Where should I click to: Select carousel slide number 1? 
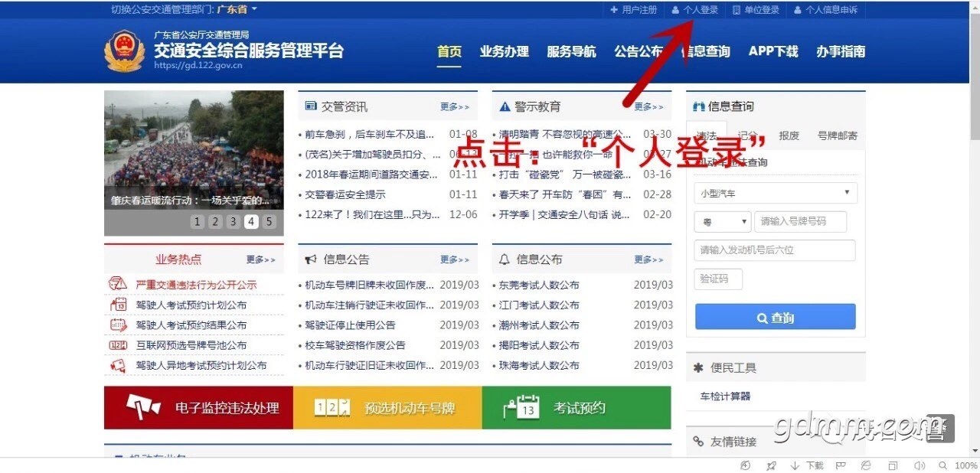click(x=198, y=222)
